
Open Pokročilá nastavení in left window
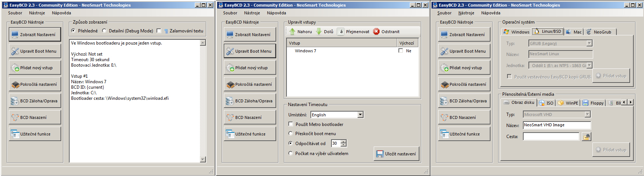click(x=35, y=84)
